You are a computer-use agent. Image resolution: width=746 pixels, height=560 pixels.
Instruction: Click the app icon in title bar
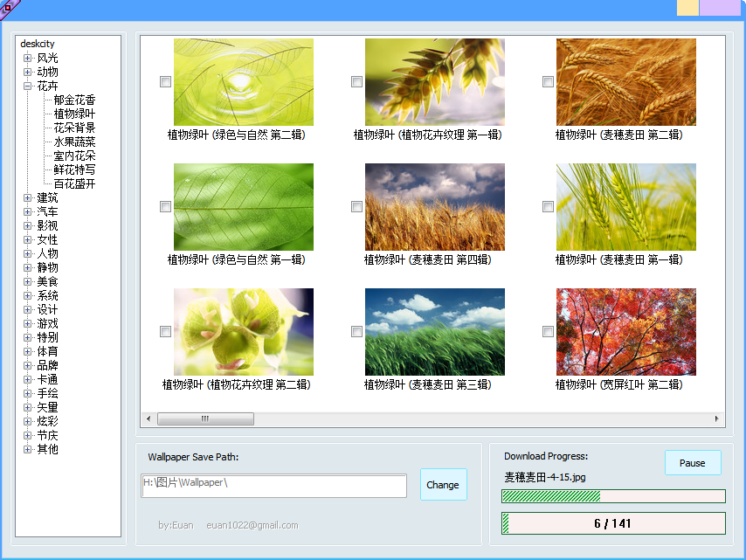coord(8,8)
